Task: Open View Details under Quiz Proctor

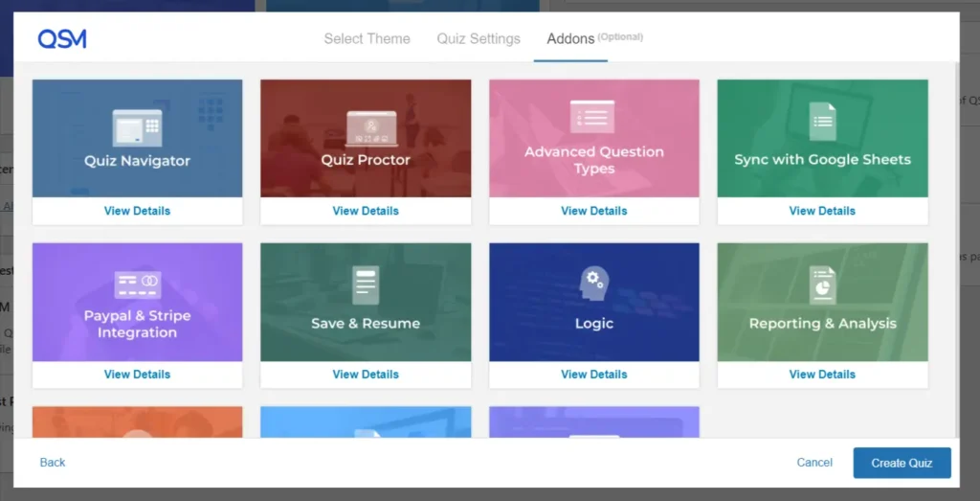Action: (x=366, y=211)
